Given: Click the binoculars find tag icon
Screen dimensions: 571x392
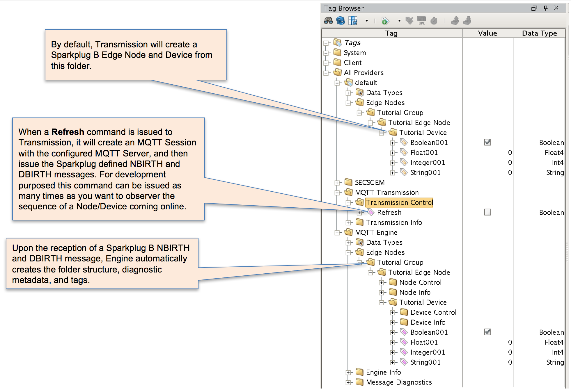Looking at the screenshot, I should [328, 21].
